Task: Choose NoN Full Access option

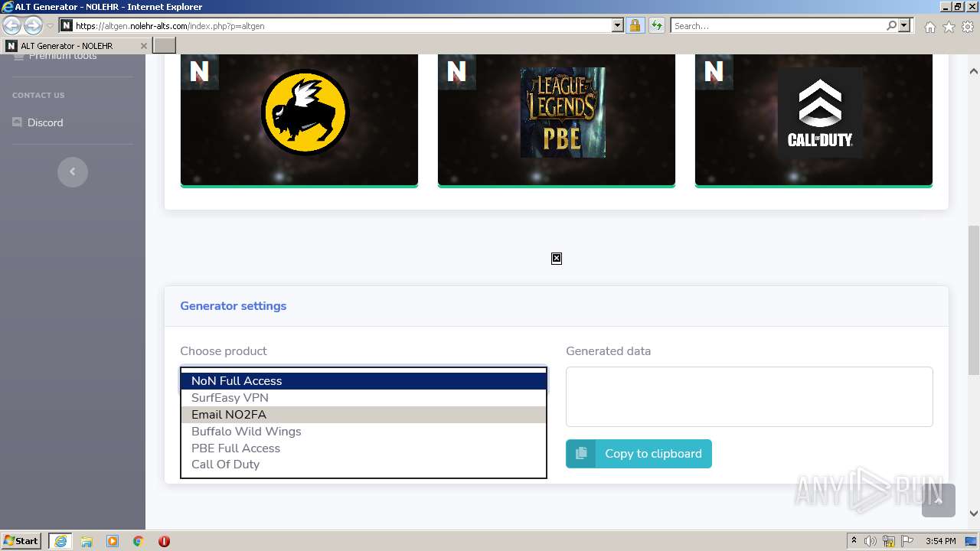Action: point(364,381)
